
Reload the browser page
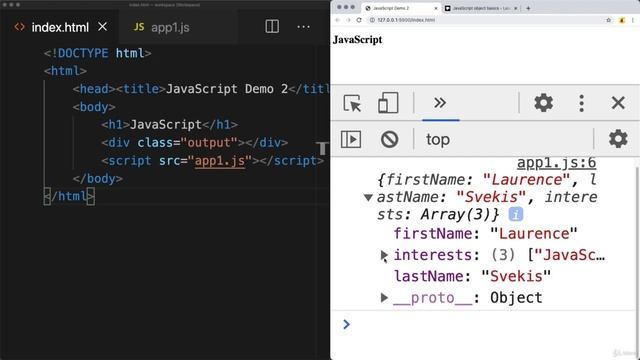359,20
